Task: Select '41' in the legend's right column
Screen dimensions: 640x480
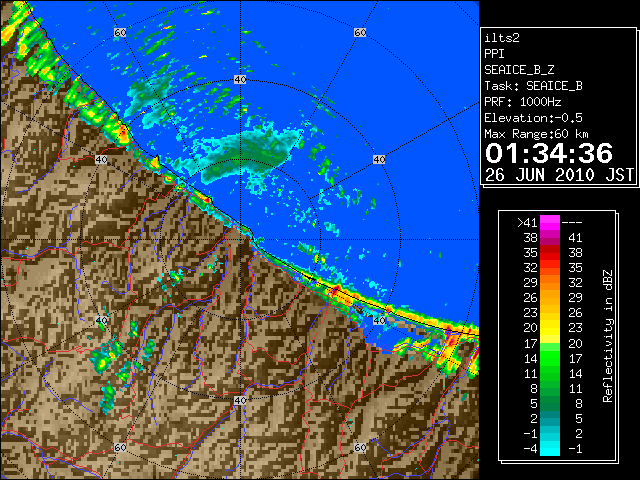Action: (x=575, y=238)
